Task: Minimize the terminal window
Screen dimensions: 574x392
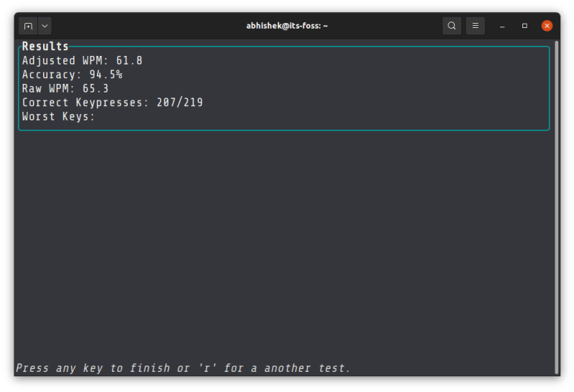Action: pos(502,26)
